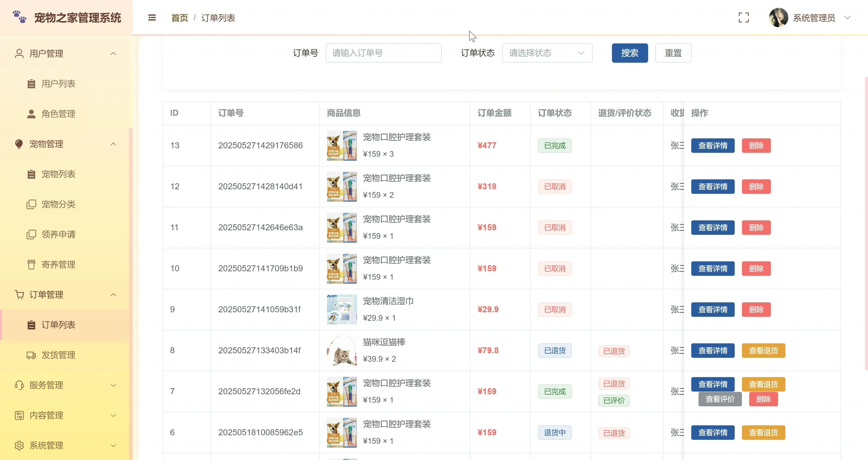Click the 系统管理 gear icon
The image size is (868, 460).
(19, 445)
